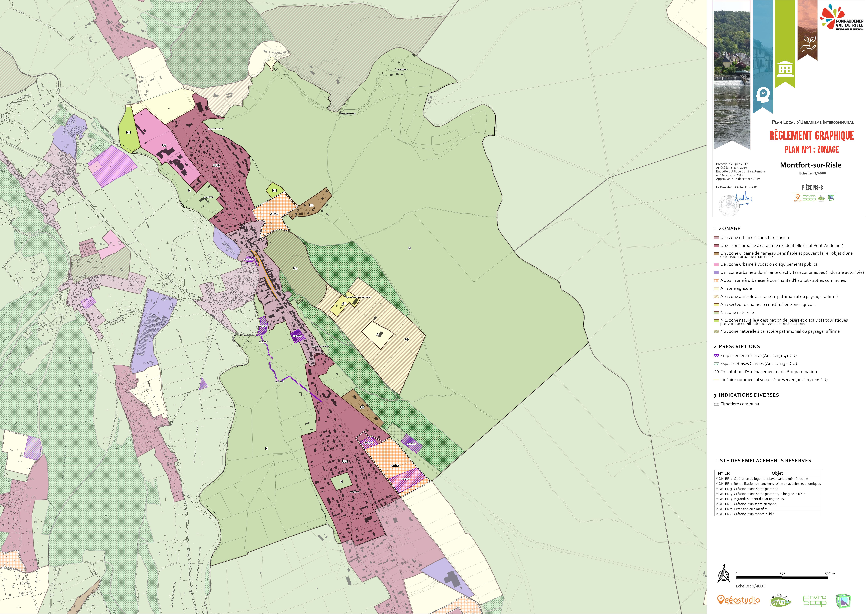Click the '3. INDICATIONS DIVERSES' heading
This screenshot has height=614, width=868.
click(x=746, y=395)
